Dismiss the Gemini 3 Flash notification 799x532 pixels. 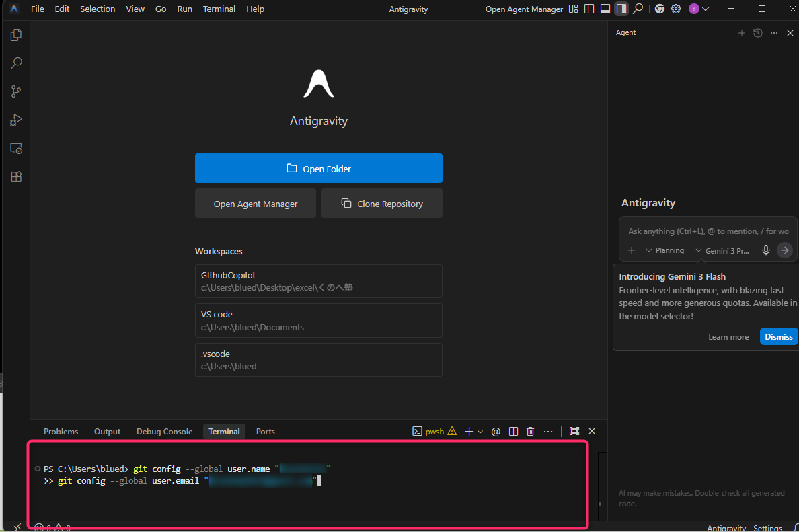click(x=778, y=337)
